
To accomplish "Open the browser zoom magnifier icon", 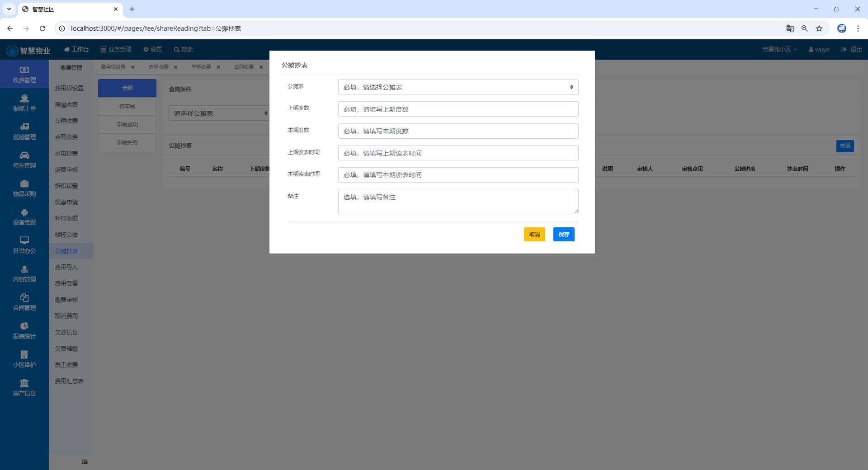I will point(805,28).
